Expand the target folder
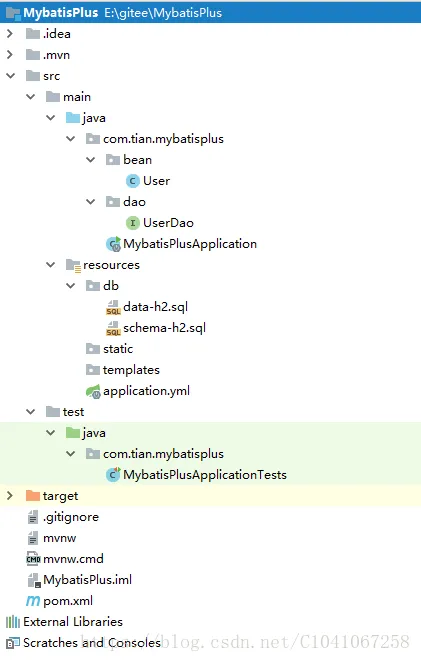 click(10, 496)
